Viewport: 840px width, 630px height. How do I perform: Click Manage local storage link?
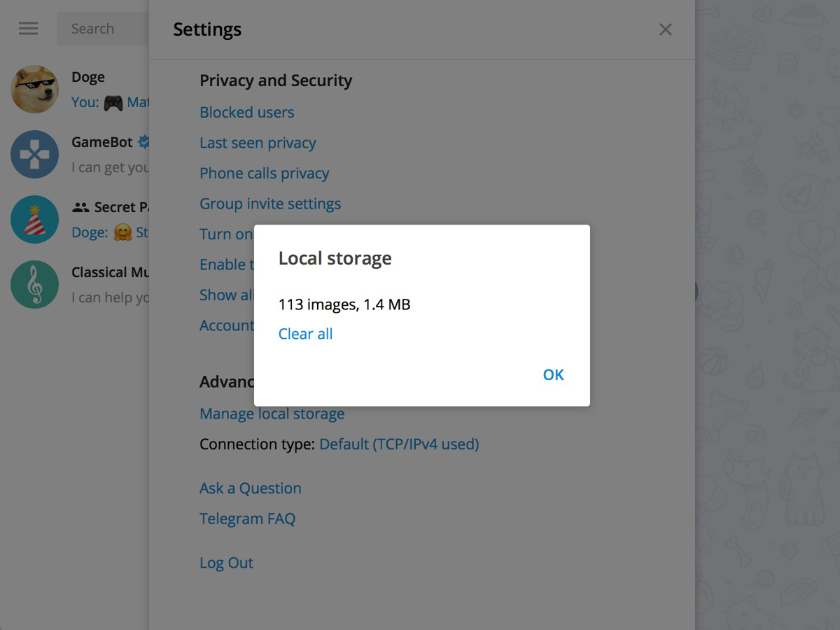[272, 414]
